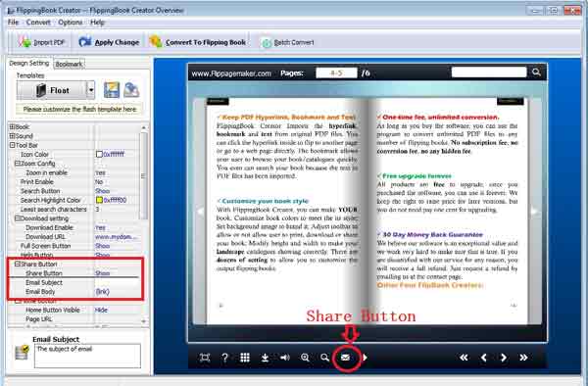The image size is (588, 386).
Task: Go to last page double-right arrow
Action: click(x=524, y=358)
